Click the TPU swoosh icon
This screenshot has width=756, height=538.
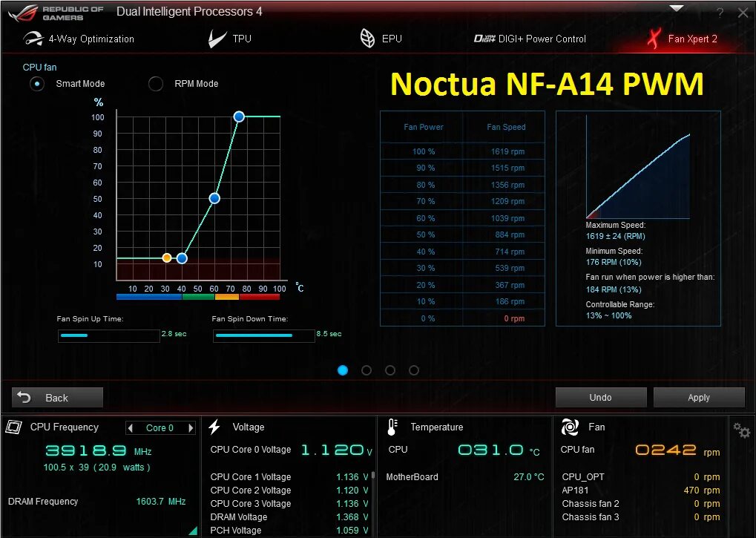[x=217, y=39]
